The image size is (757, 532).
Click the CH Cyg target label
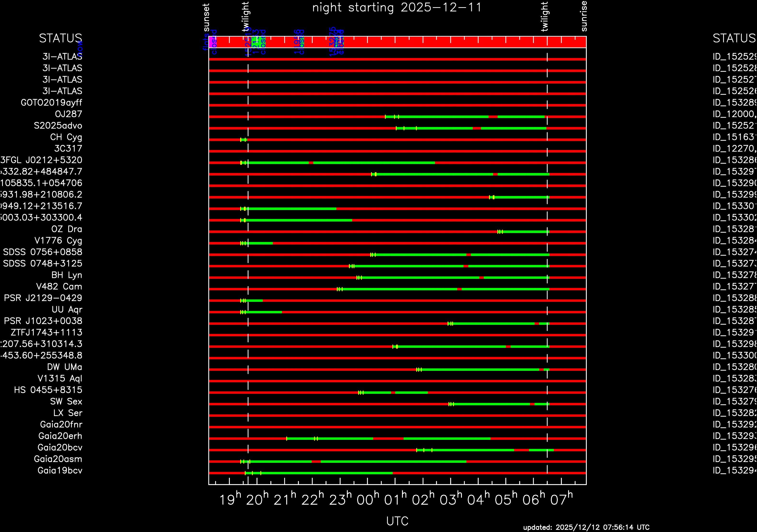coord(66,137)
